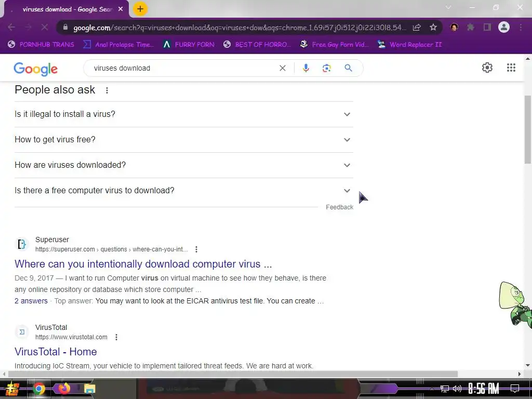
Task: Click the Superuser site favicon
Action: tap(22, 244)
